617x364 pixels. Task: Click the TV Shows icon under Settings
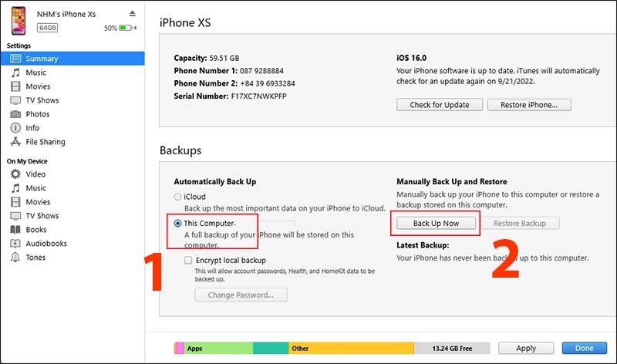pos(15,100)
